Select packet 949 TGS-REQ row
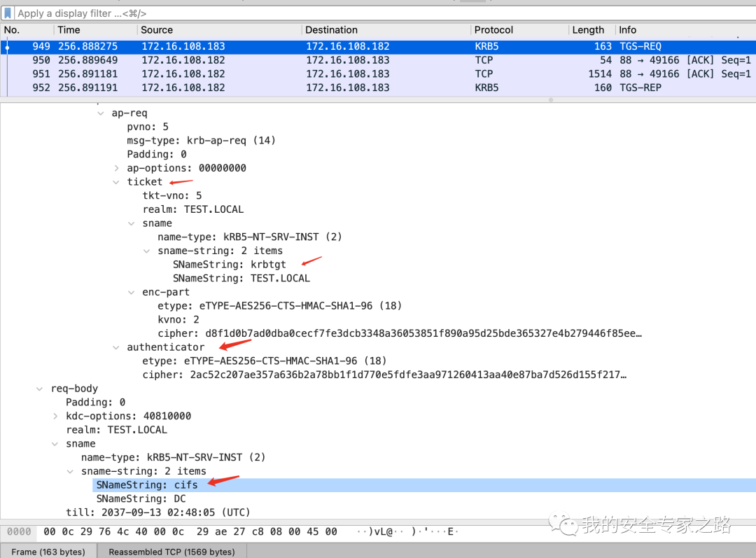This screenshot has height=558, width=756. [x=378, y=46]
